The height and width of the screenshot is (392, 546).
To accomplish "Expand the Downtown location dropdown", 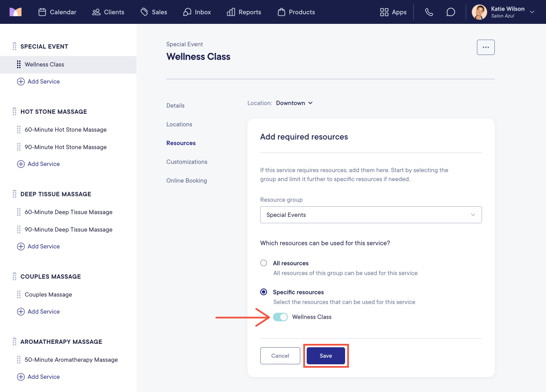I will click(x=294, y=103).
